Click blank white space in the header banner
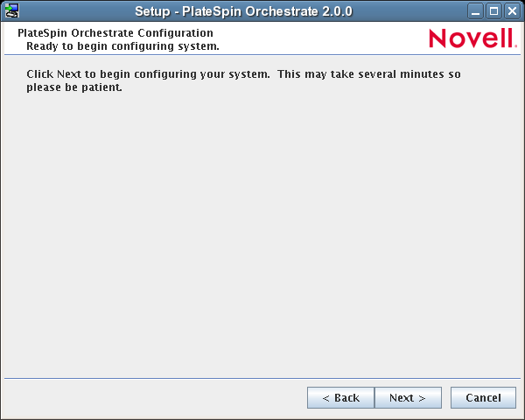The image size is (525, 420). coord(324,39)
